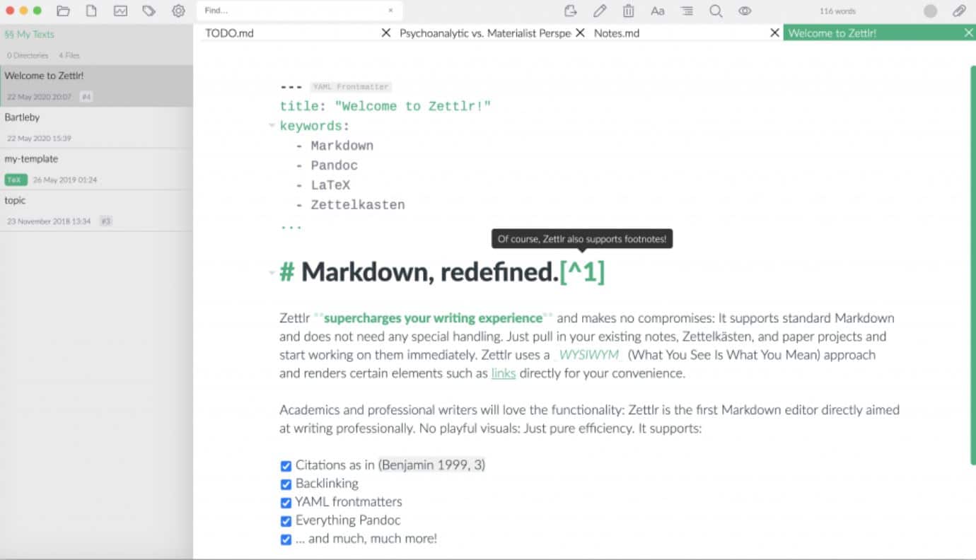Open the Bartleby file

96,128
